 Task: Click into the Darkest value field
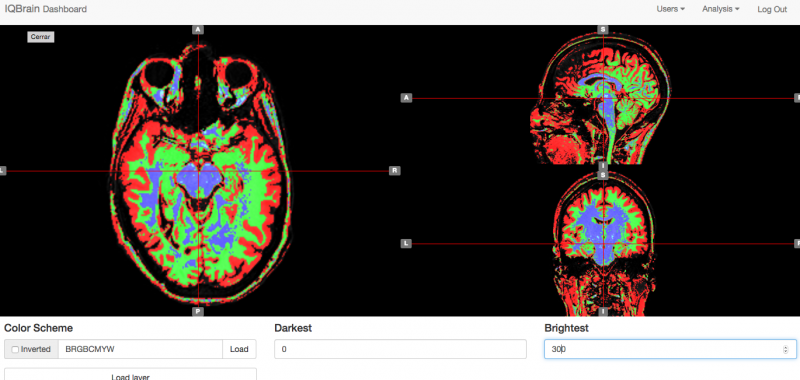(x=400, y=349)
